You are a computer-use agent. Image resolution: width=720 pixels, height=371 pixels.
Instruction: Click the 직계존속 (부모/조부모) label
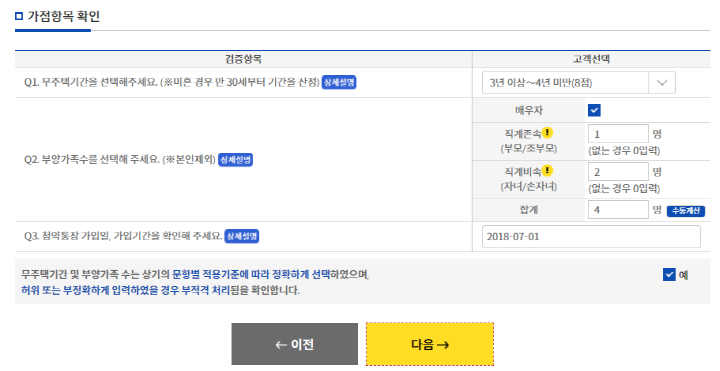point(528,141)
